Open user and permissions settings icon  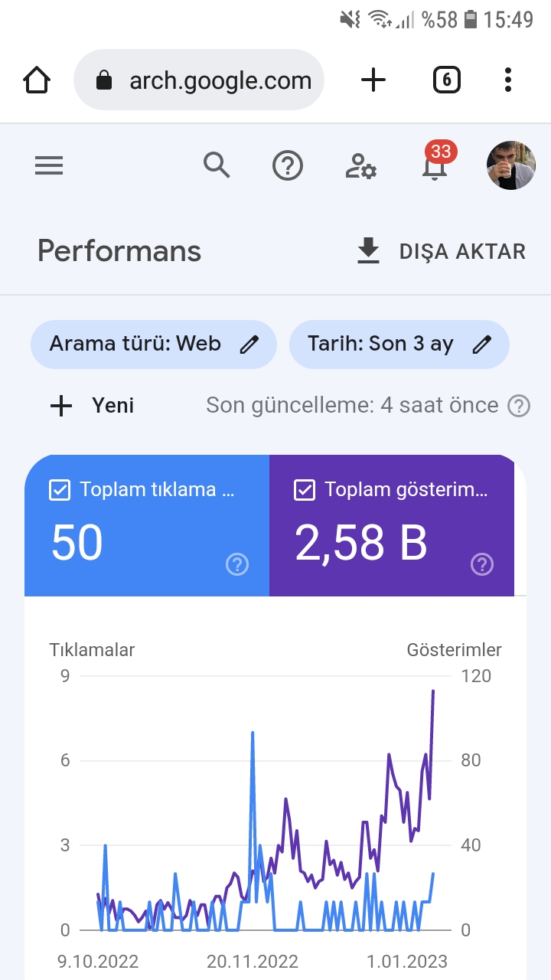coord(360,165)
